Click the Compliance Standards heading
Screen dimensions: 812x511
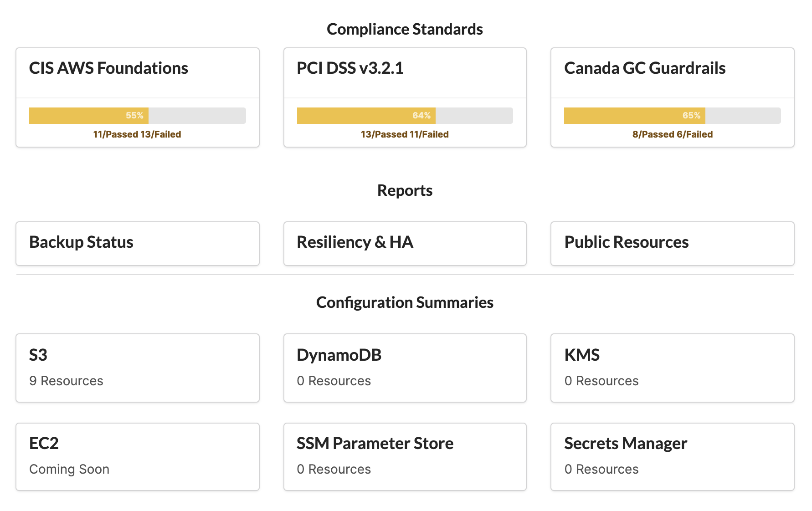pos(405,29)
